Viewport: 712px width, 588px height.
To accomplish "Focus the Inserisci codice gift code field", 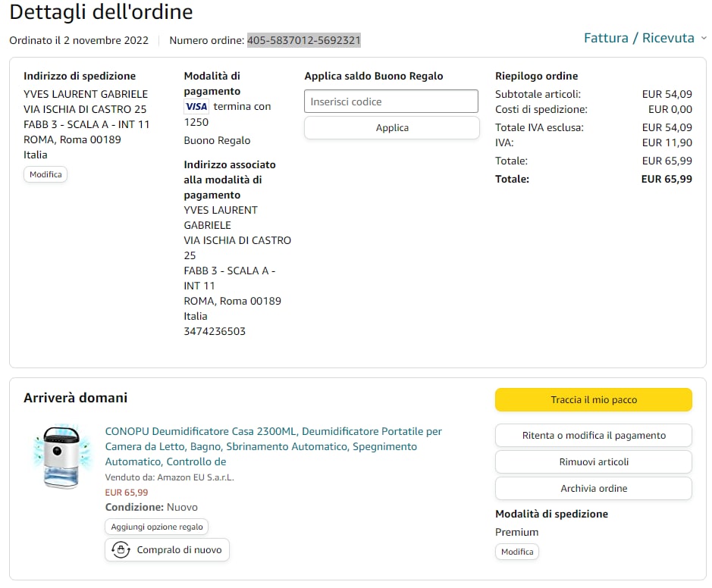I will (x=391, y=102).
